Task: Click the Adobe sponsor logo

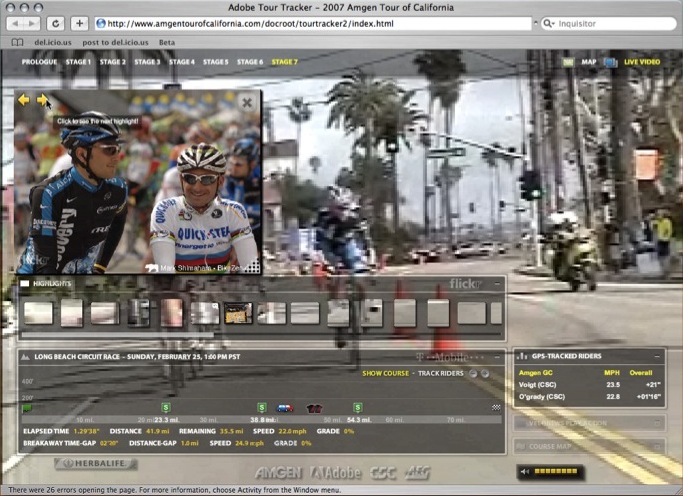Action: (336, 473)
